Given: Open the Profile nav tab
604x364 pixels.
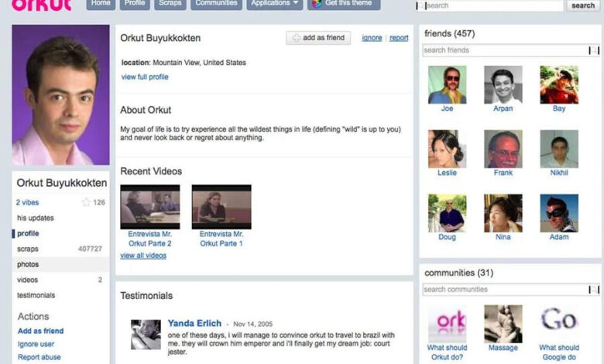Looking at the screenshot, I should tap(135, 3).
